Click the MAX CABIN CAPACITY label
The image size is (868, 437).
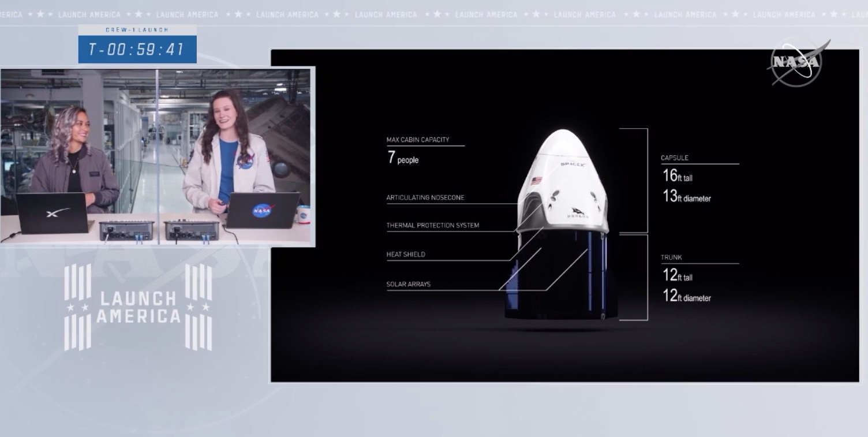tap(418, 140)
